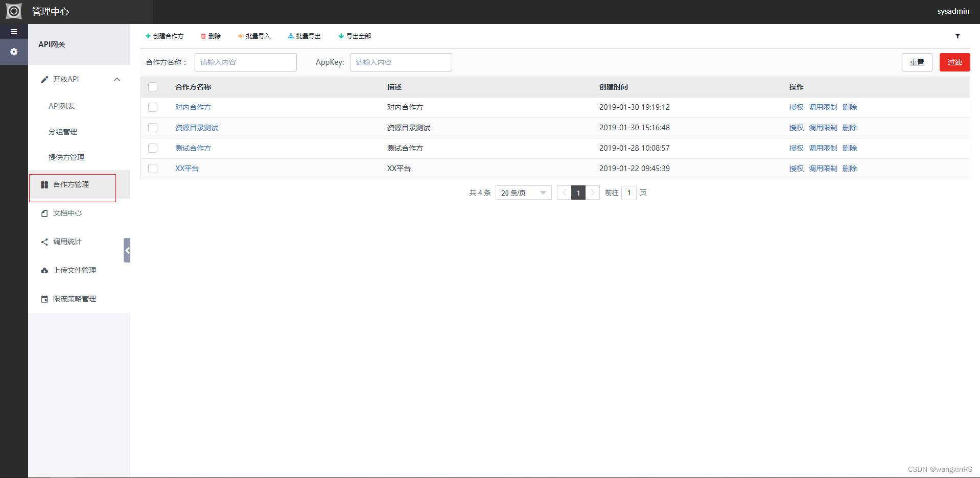The image size is (980, 478).
Task: Click 删除 for XX平台 row
Action: [850, 169]
